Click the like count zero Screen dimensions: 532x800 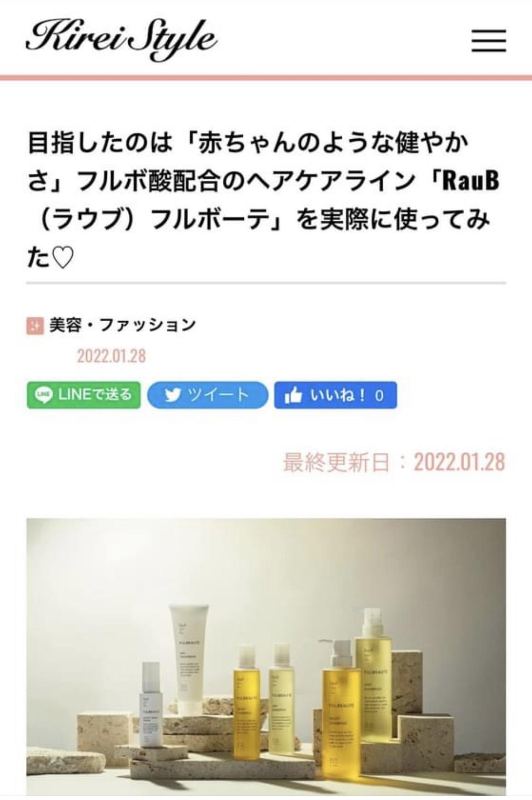[x=380, y=395]
